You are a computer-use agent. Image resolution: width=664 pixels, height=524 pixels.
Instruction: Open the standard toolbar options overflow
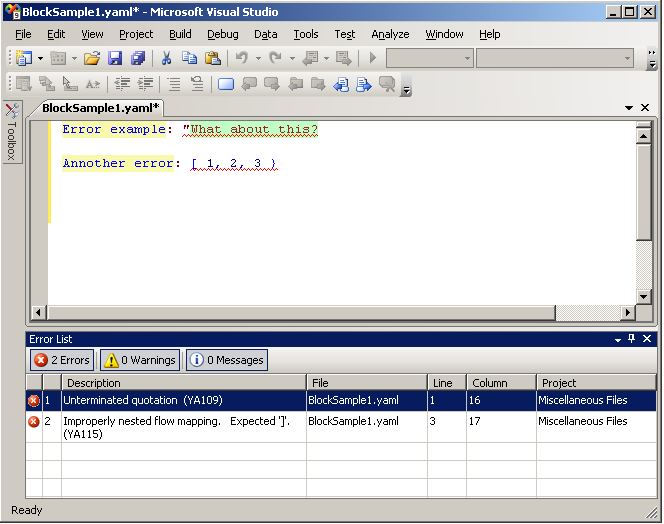pos(652,58)
